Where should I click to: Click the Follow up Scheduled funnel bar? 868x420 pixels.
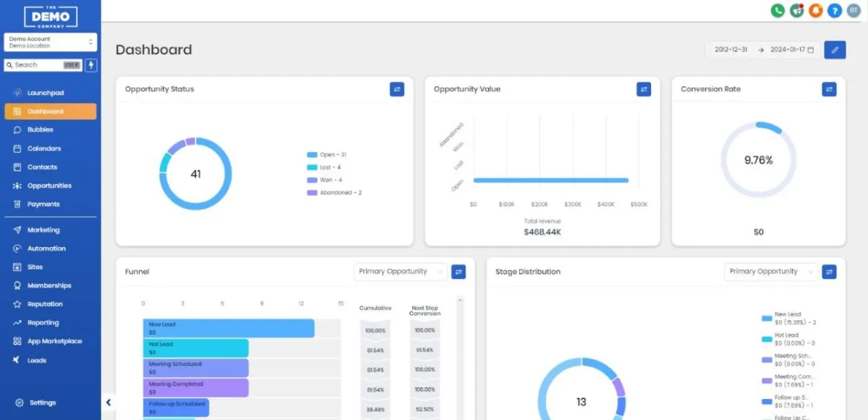(x=176, y=408)
